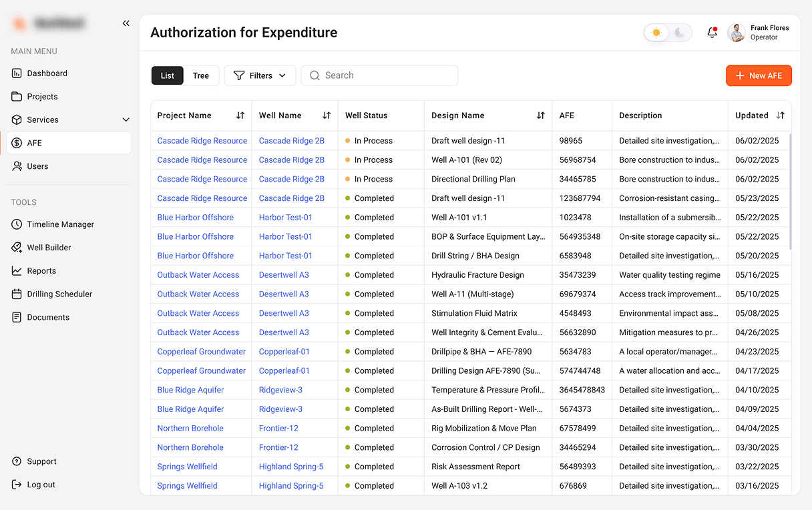Screen dimensions: 812x510
Task: Click the Drilling Scheduler calendar icon
Action: click(x=17, y=294)
